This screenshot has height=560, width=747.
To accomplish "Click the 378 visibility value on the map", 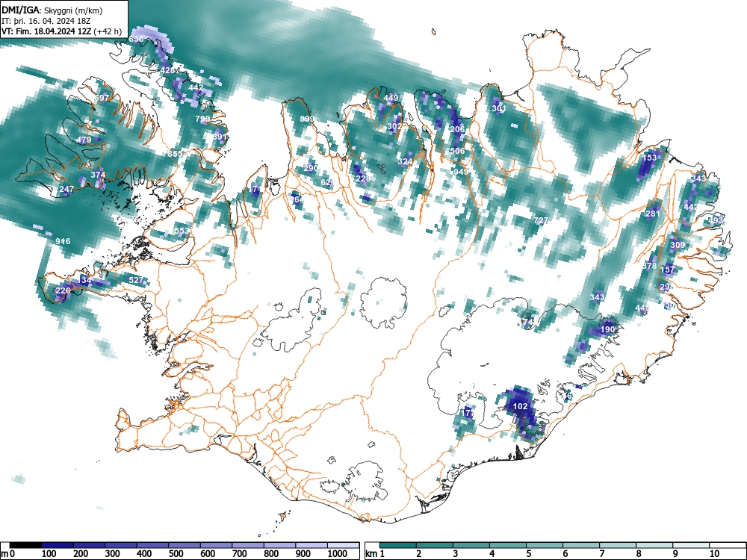I will (x=649, y=266).
